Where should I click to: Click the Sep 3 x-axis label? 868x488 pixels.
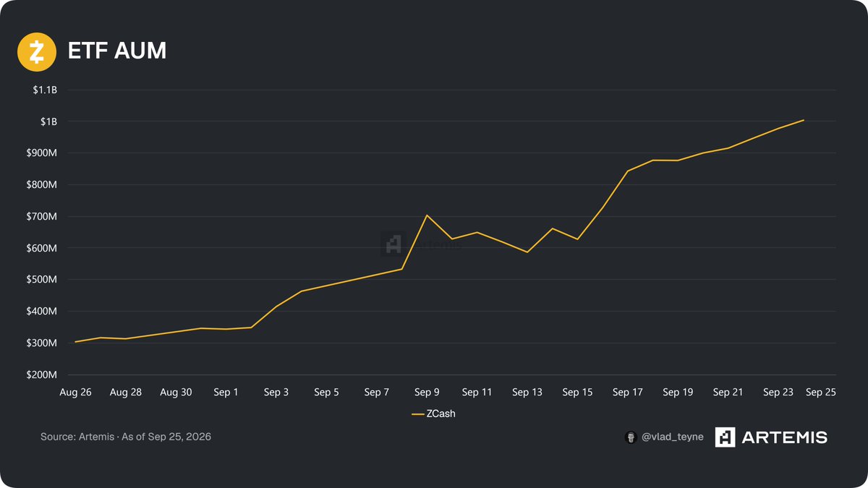(x=276, y=393)
